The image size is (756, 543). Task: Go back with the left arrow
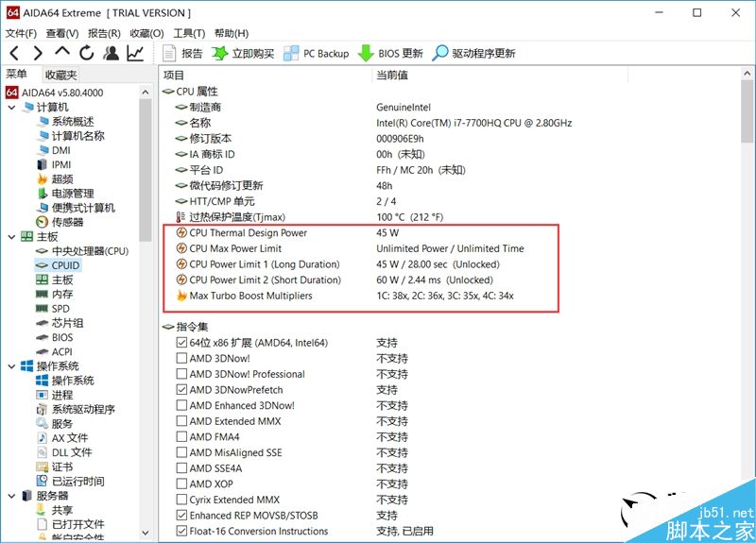pyautogui.click(x=14, y=53)
